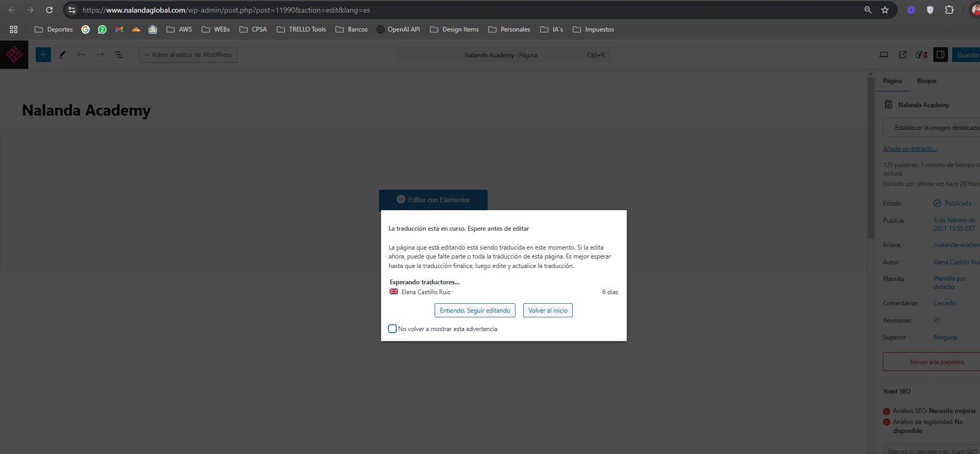The height and width of the screenshot is (454, 980).
Task: Open the Impuestos bookmarks folder
Action: point(594,29)
